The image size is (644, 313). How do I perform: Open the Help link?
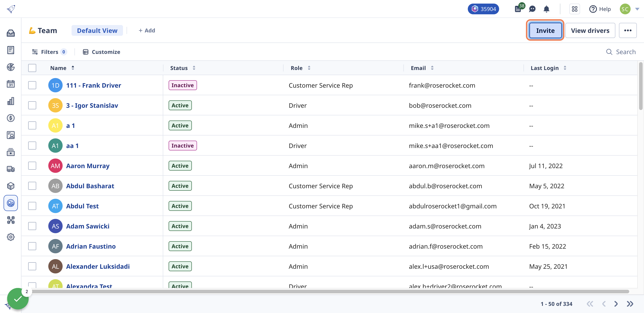tap(600, 9)
